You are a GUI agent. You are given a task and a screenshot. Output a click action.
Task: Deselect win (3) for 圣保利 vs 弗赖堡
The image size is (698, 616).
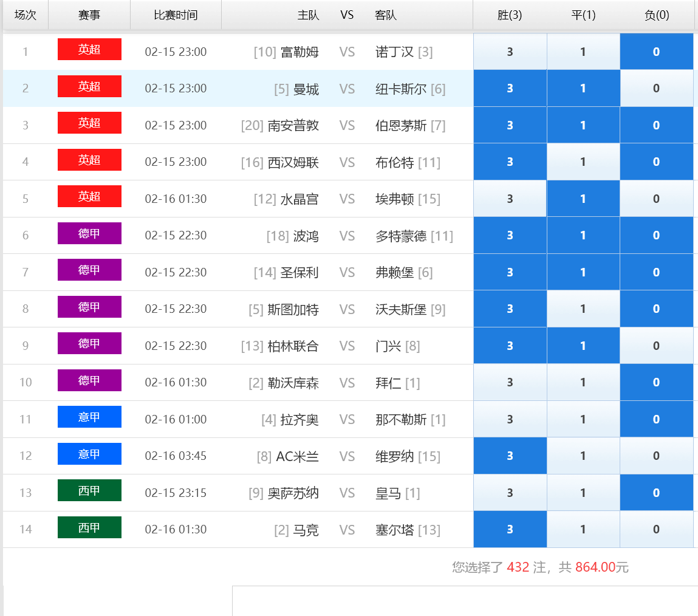[x=510, y=272]
